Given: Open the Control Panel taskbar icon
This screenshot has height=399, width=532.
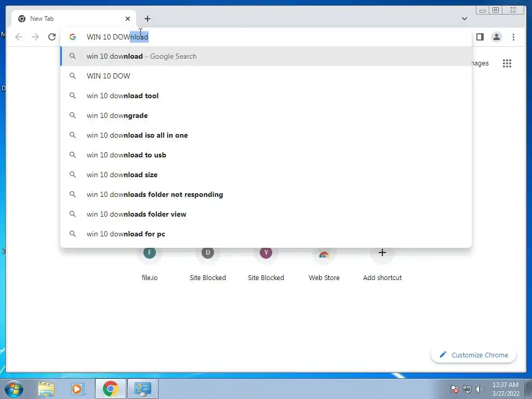Looking at the screenshot, I should click(143, 389).
